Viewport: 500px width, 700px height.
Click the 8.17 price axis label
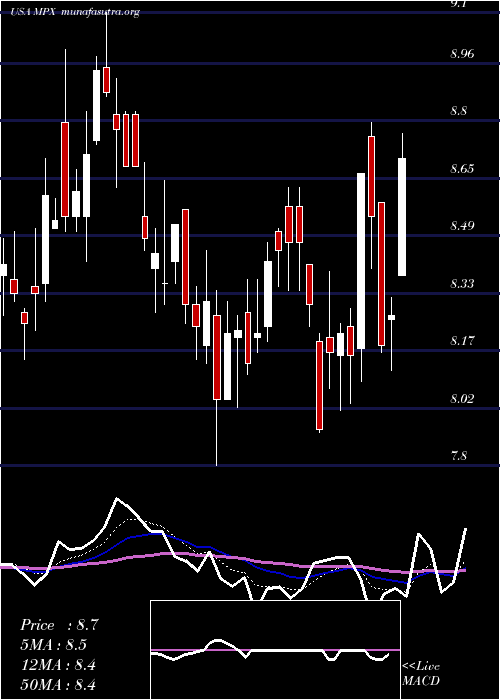pyautogui.click(x=462, y=341)
